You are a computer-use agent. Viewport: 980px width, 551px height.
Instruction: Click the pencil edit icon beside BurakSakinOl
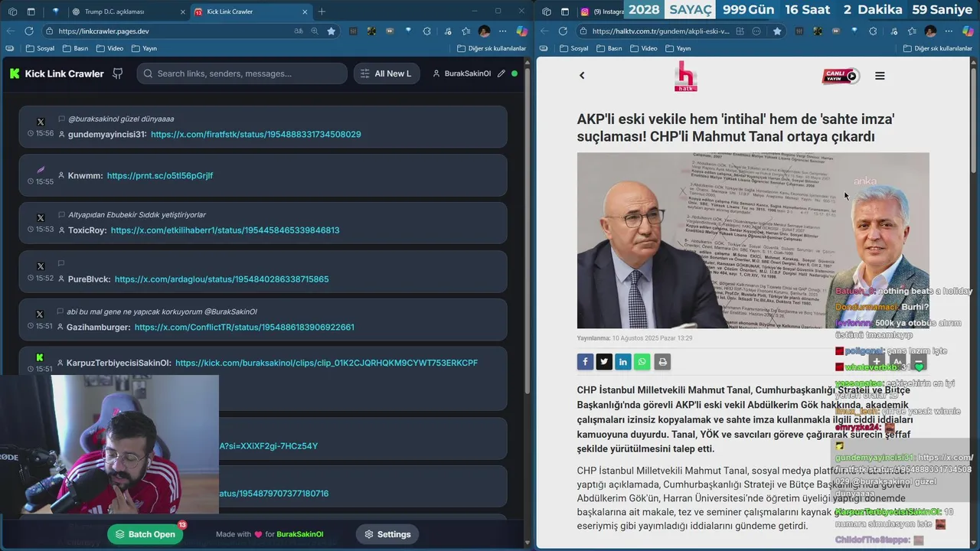(x=501, y=73)
